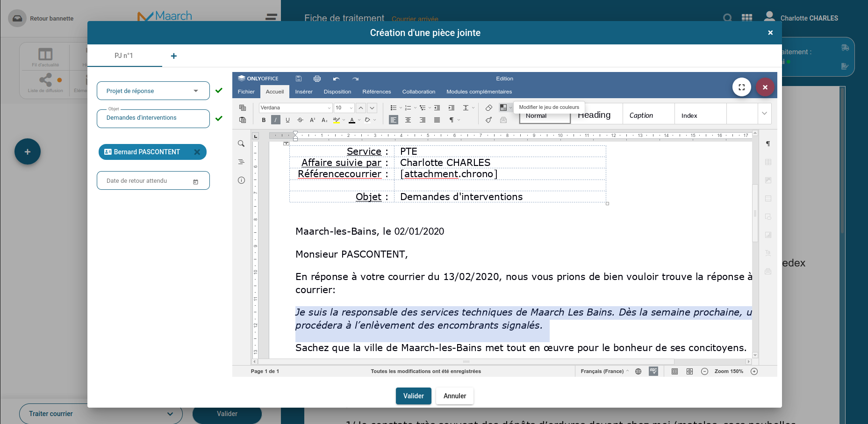This screenshot has width=868, height=424.
Task: Decrement the font size with down arrow
Action: 372,108
